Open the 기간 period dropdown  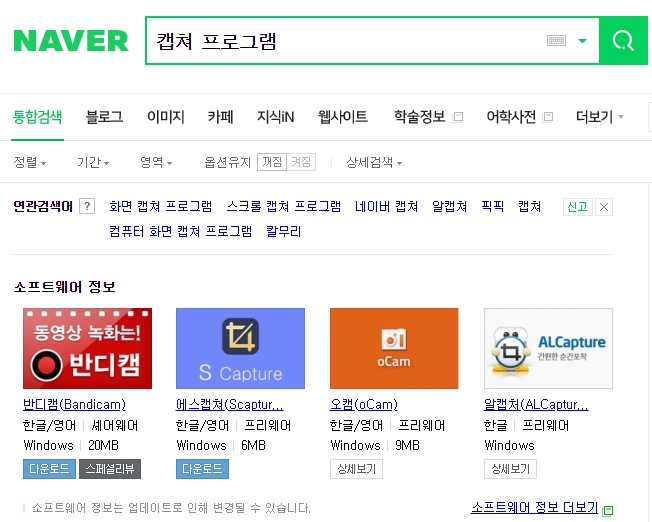coord(93,162)
